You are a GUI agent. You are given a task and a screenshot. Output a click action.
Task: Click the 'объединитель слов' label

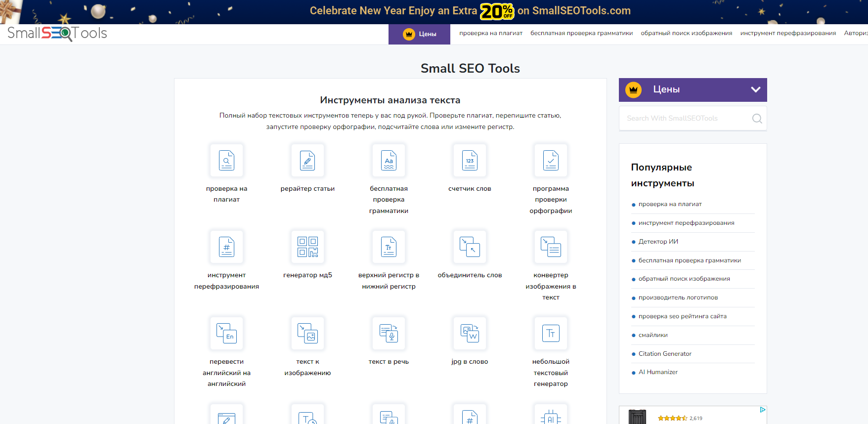tap(470, 275)
